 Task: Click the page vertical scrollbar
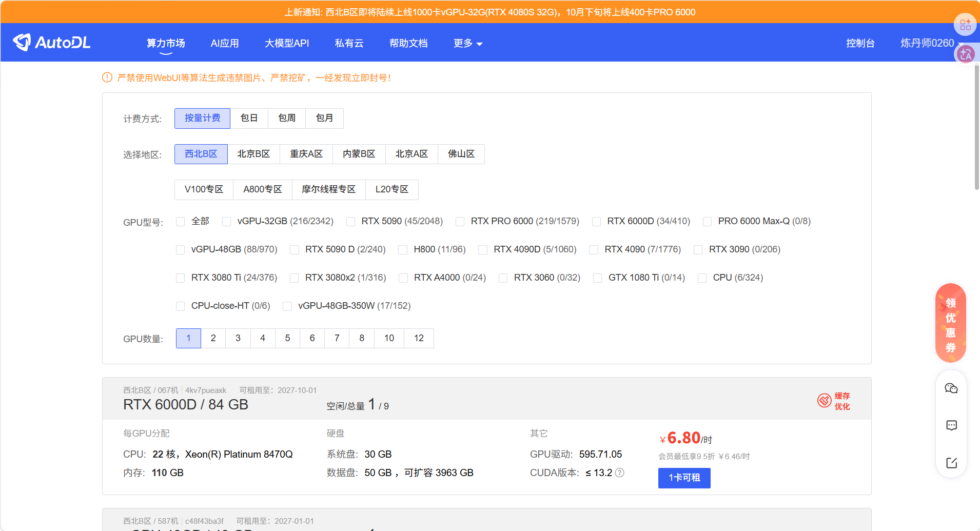[976, 127]
